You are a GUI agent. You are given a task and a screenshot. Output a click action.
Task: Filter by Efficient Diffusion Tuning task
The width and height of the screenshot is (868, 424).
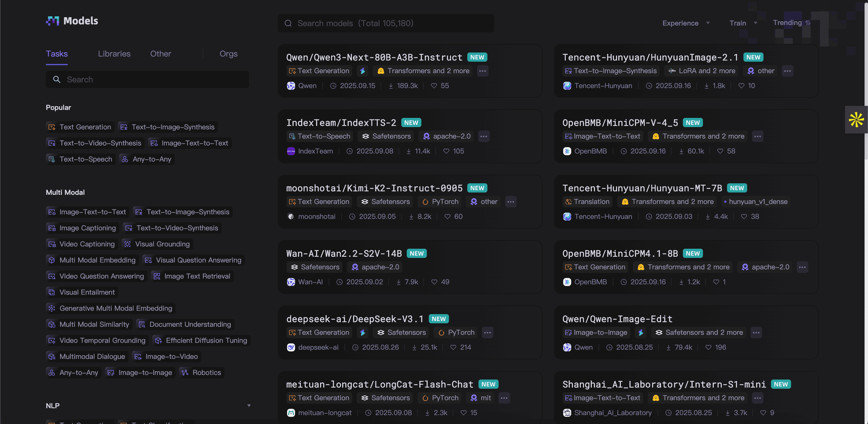click(x=201, y=340)
